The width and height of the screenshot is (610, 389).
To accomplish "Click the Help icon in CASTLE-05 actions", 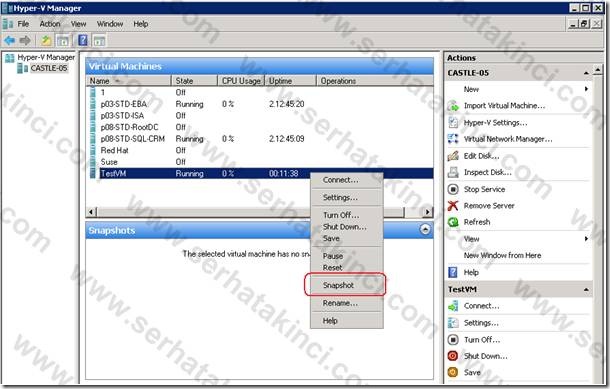I will tap(453, 272).
